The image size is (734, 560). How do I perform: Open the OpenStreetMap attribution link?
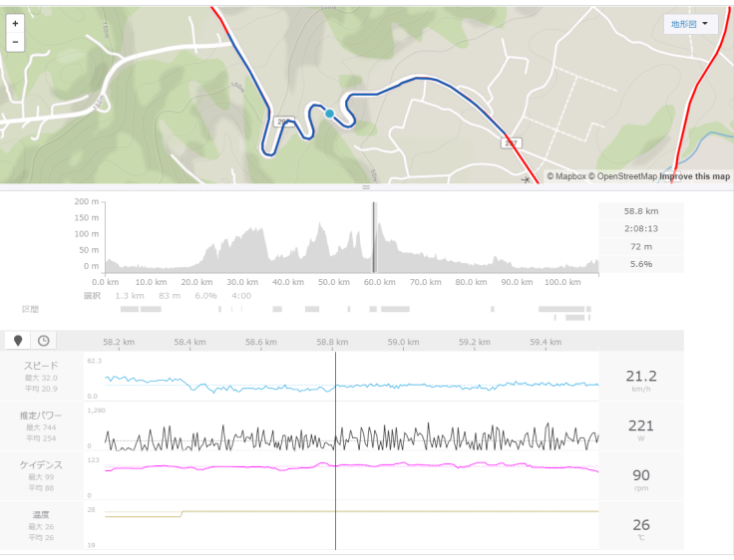623,176
